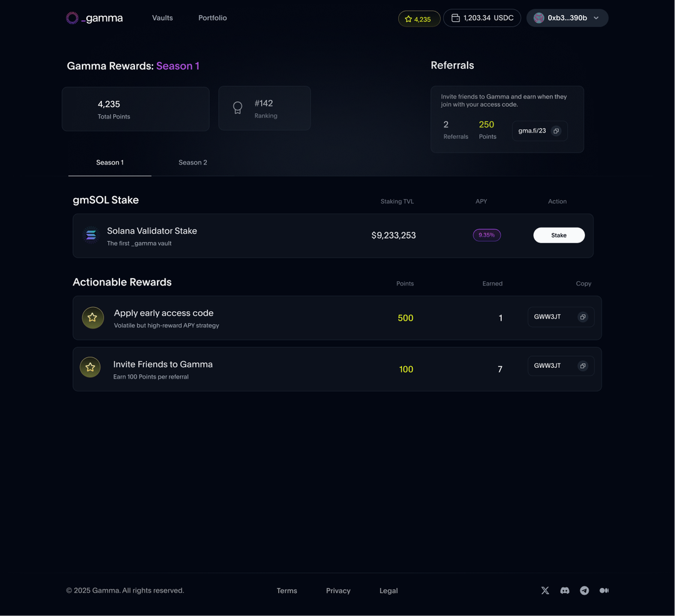Open the Vaults page

162,18
